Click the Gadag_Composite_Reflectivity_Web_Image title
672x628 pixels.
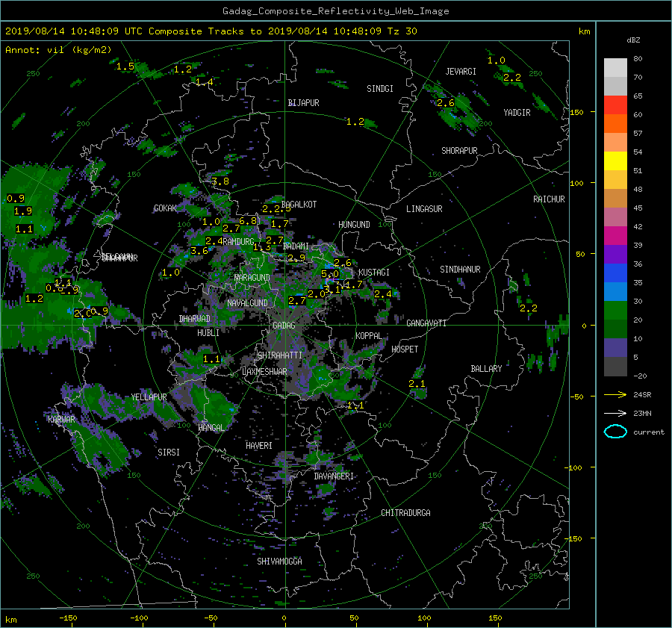pyautogui.click(x=335, y=11)
